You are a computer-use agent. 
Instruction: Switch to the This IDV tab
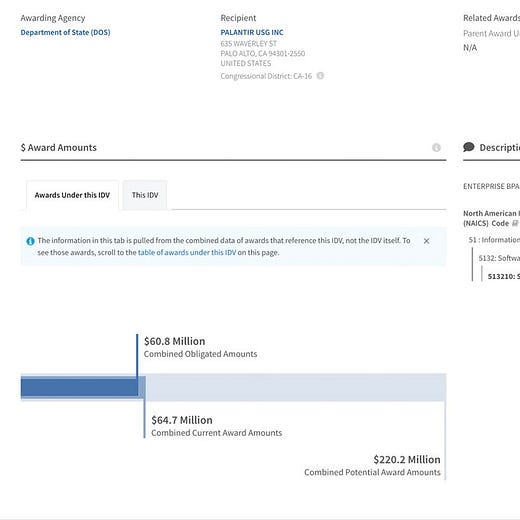(145, 195)
